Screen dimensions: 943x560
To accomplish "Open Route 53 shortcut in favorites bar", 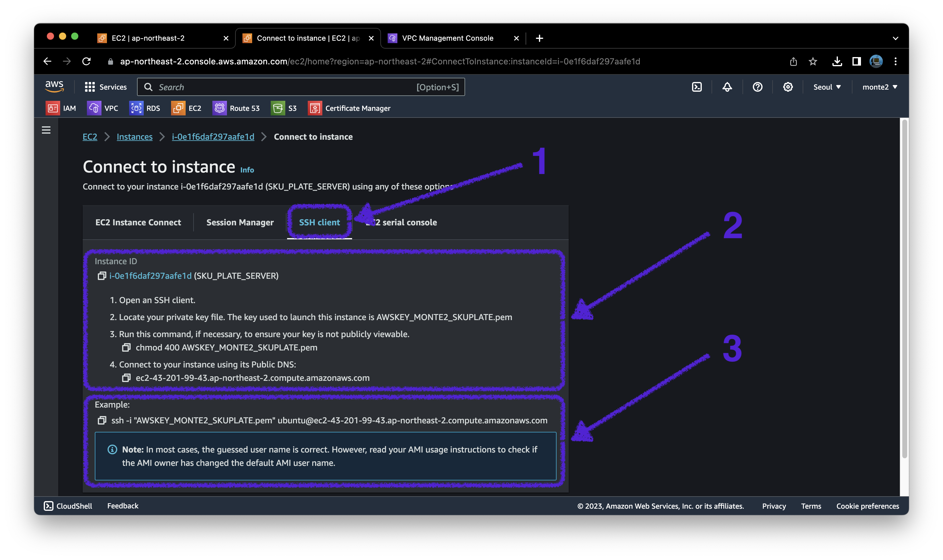I will 236,108.
